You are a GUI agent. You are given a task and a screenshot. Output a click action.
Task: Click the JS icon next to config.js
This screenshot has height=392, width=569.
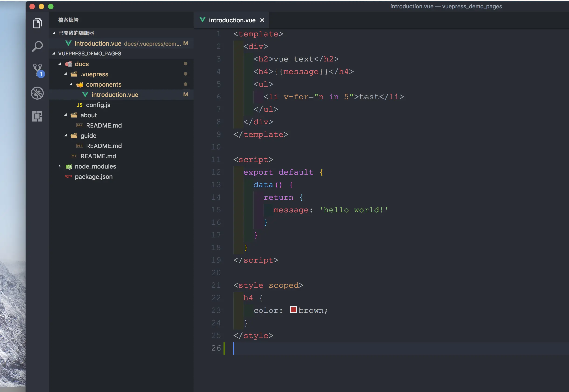80,105
